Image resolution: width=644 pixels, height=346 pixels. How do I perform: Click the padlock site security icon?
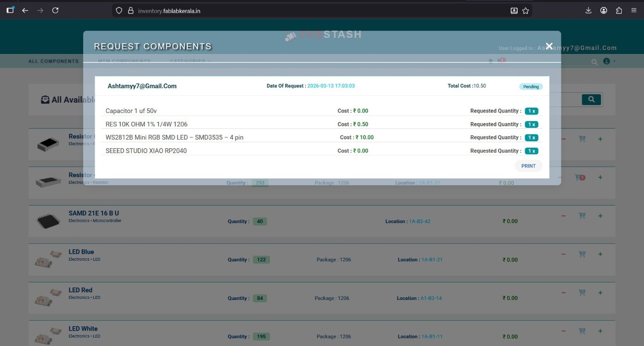[x=131, y=10]
